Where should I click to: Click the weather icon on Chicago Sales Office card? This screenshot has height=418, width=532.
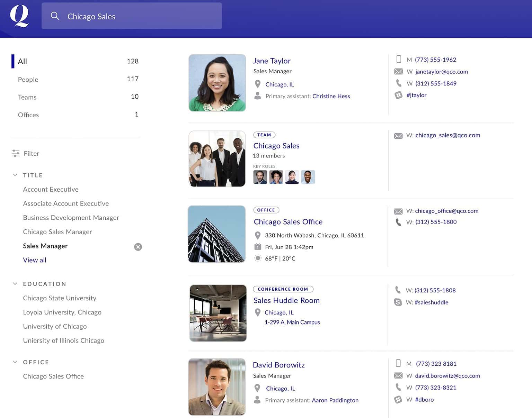pos(258,258)
